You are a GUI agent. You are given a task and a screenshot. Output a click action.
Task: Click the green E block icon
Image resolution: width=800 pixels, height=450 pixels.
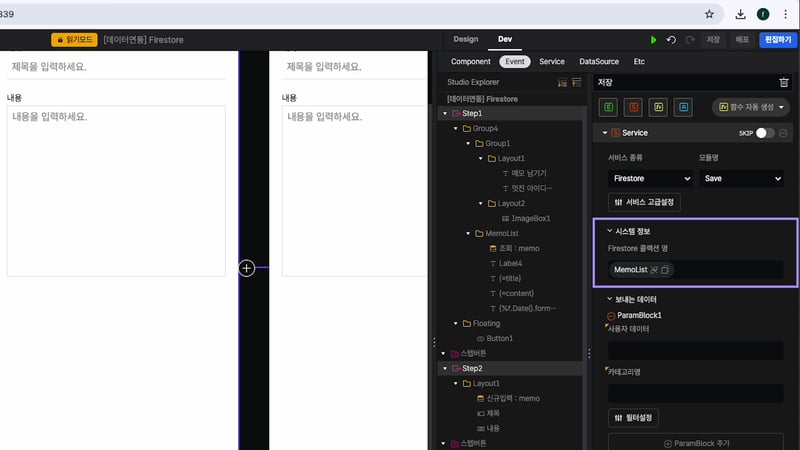(608, 107)
